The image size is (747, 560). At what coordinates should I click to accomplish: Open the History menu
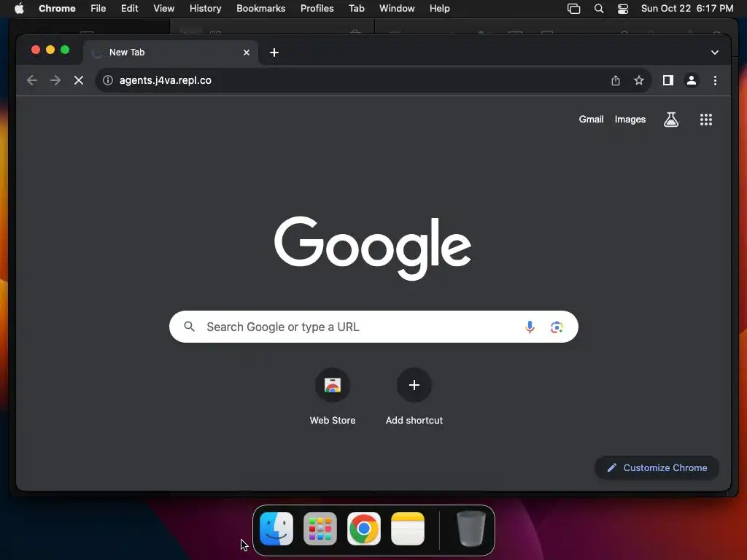click(x=205, y=9)
